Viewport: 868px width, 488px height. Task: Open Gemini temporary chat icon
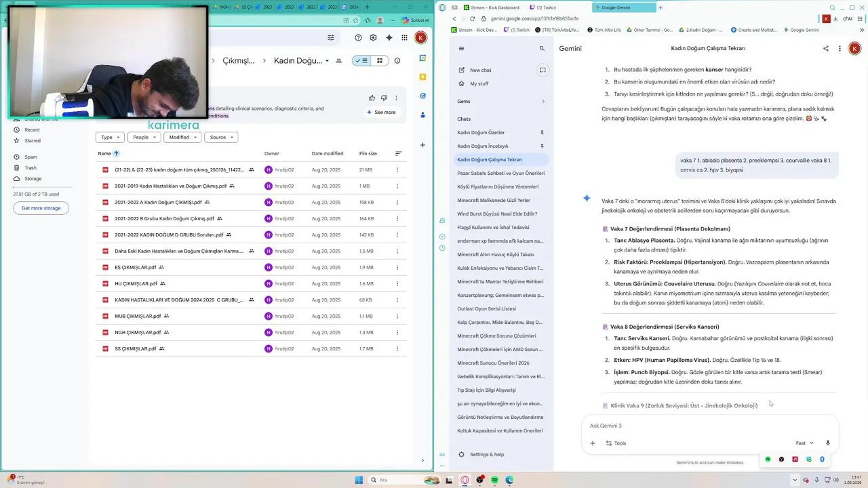pos(542,70)
